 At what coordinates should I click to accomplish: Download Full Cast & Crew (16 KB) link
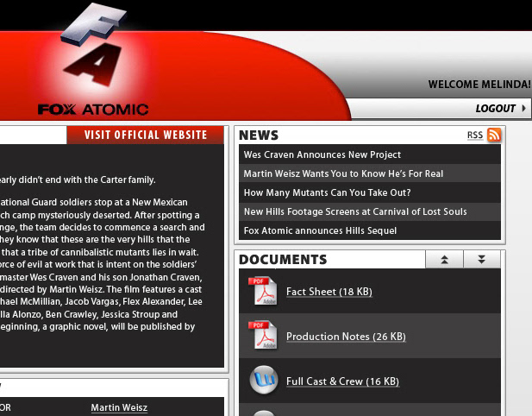342,381
